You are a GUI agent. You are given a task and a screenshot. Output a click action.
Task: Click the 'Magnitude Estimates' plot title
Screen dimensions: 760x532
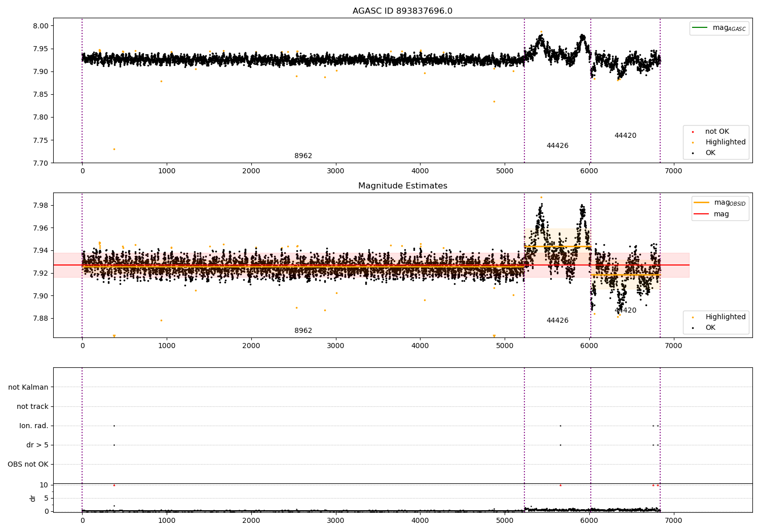[402, 186]
